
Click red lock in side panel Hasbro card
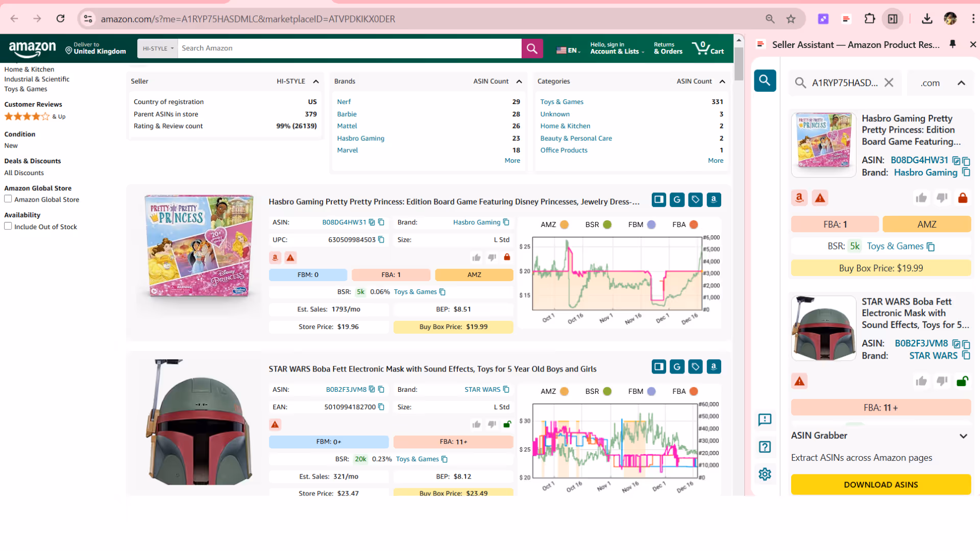[x=963, y=197]
